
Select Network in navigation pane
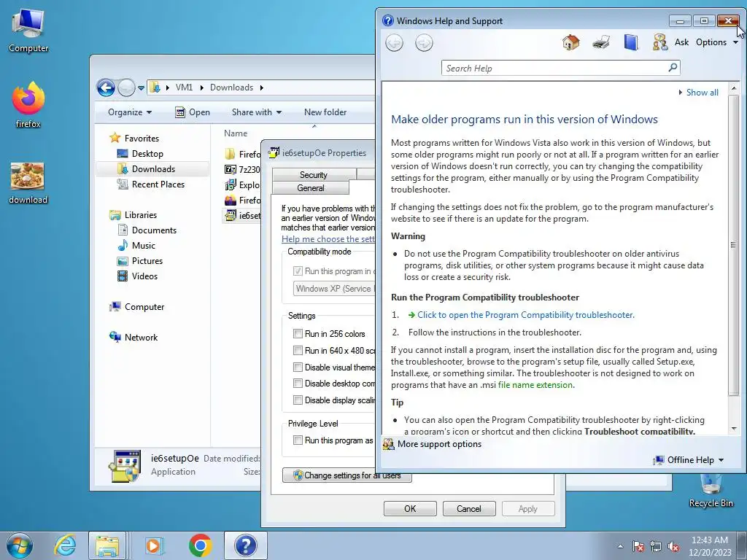click(141, 338)
